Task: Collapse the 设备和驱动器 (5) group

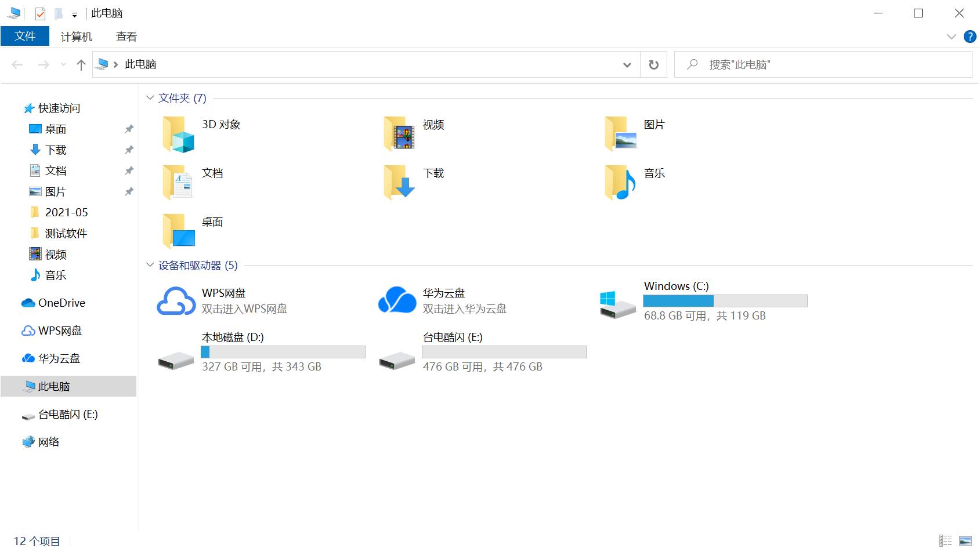Action: [x=150, y=265]
